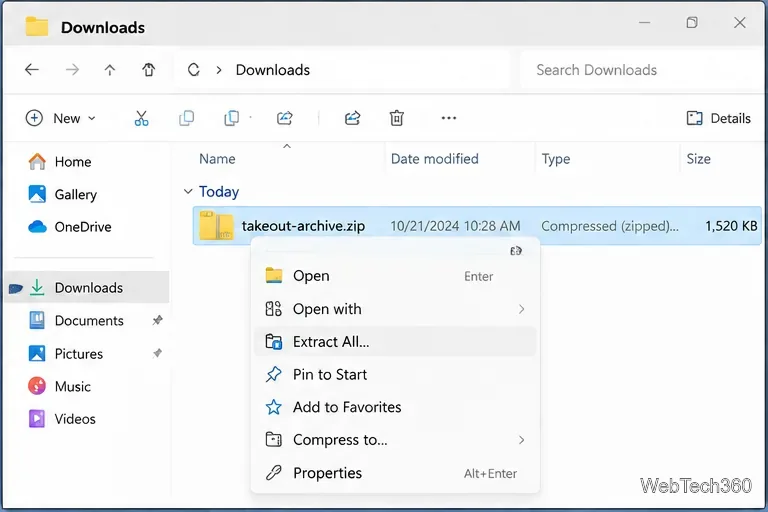Image resolution: width=768 pixels, height=512 pixels.
Task: Go back with the left arrow
Action: tap(32, 70)
